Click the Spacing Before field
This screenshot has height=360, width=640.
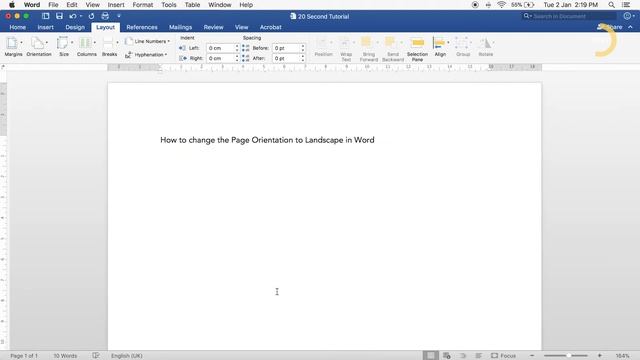pos(287,48)
